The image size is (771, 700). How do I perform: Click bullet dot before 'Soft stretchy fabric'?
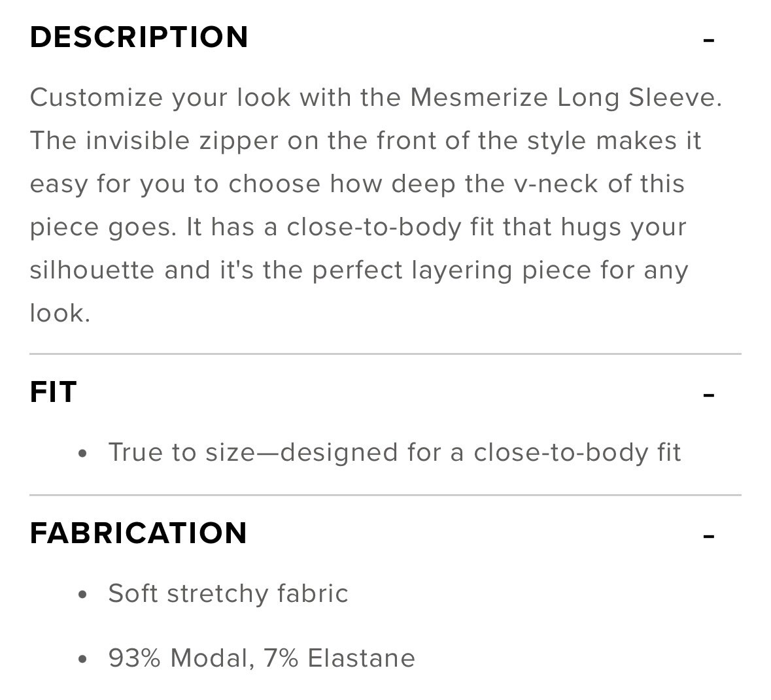(82, 595)
